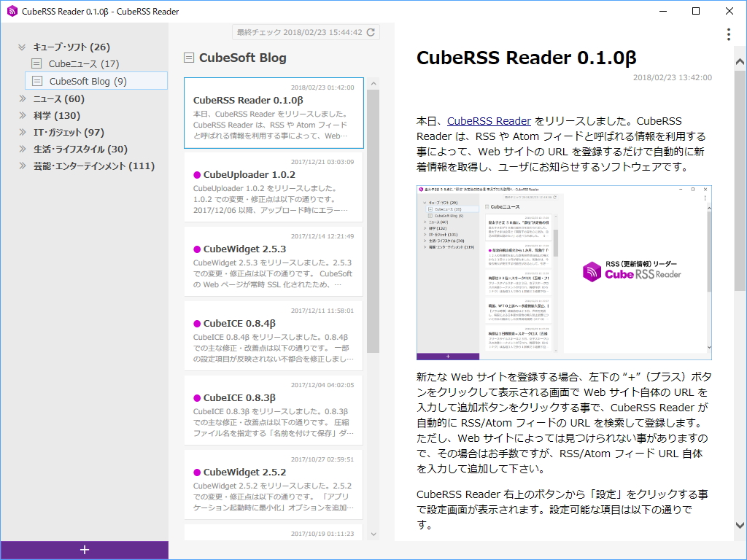Click the unread marker on CubeWidget 2.5.3
This screenshot has height=560, width=747.
196,251
